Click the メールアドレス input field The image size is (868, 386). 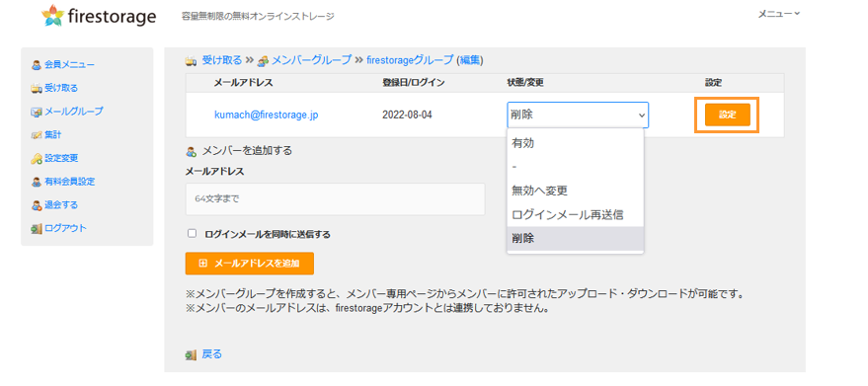click(336, 198)
